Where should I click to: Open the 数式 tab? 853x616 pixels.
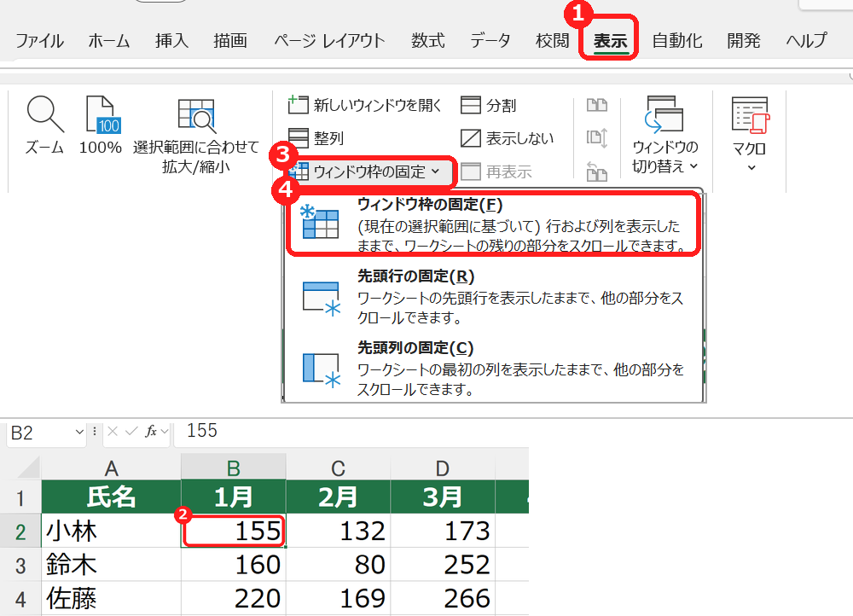(427, 41)
